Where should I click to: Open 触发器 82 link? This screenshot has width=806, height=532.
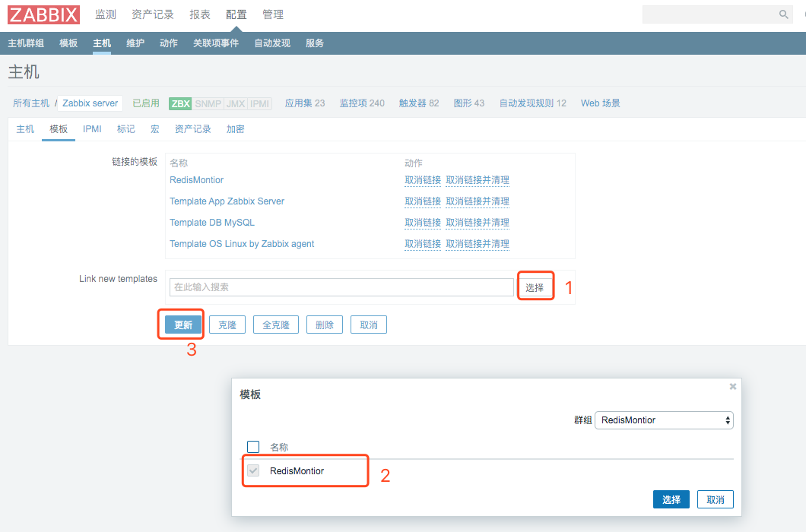click(419, 103)
